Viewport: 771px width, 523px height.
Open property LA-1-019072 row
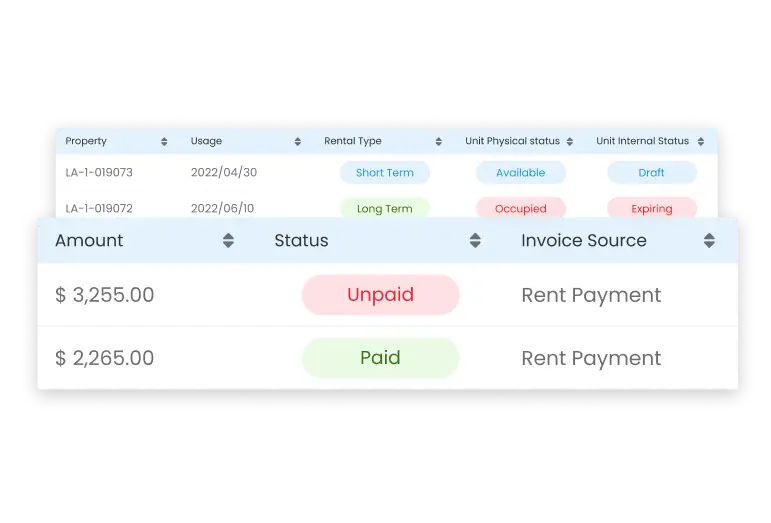[x=99, y=208]
